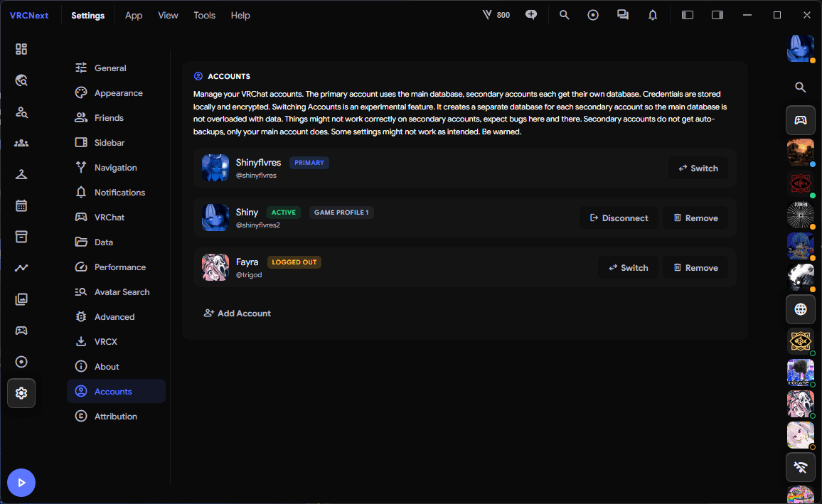Image resolution: width=822 pixels, height=504 pixels.
Task: Open Performance settings section
Action: (117, 267)
